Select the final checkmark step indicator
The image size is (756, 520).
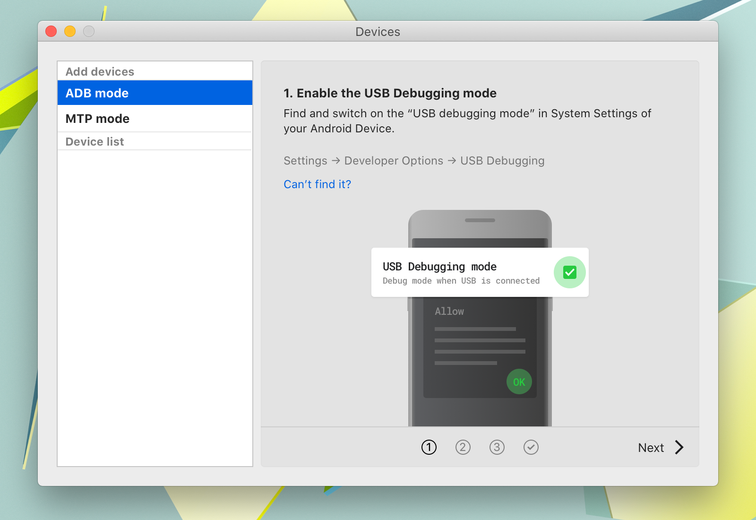(x=531, y=447)
